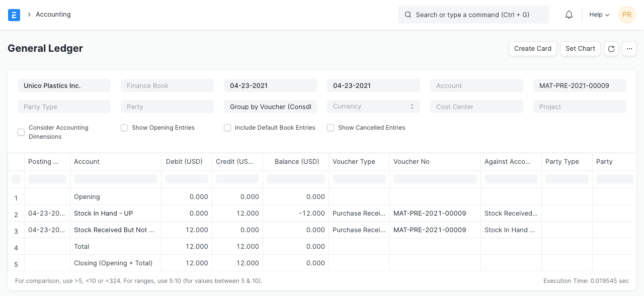Screen dimensions: 644x296
Task: Select voucher MAT-PRE-2021-00009 in row 2
Action: tap(430, 213)
